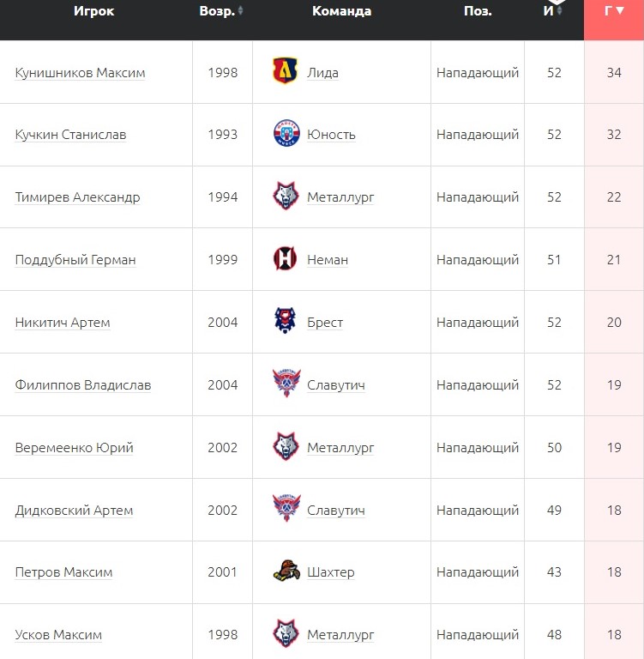Screen dimensions: 644x659
Task: Open player Кунишников Максим profile
Action: [80, 73]
